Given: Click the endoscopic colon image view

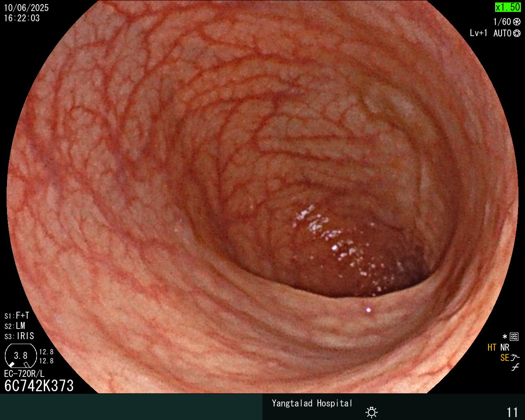Looking at the screenshot, I should pos(262,197).
